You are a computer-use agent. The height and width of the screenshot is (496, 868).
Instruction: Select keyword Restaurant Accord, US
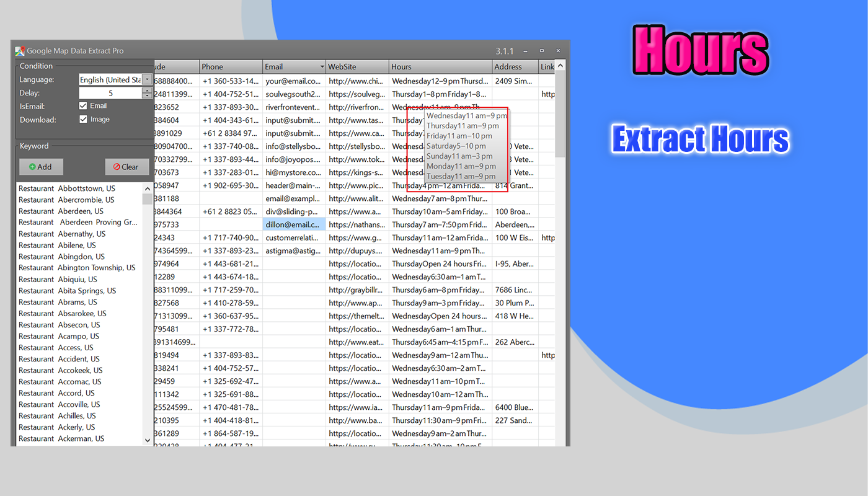point(56,393)
